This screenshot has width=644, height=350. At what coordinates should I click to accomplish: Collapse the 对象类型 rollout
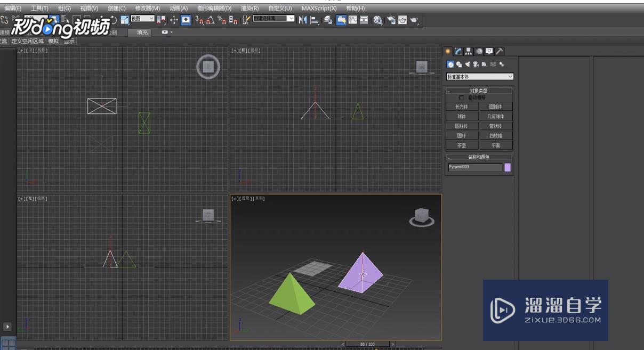(478, 91)
